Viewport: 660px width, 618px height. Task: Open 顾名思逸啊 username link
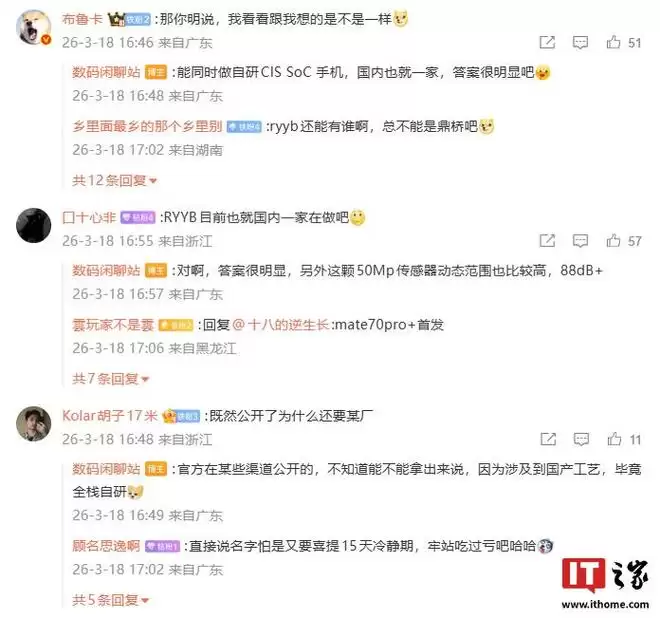(x=106, y=546)
